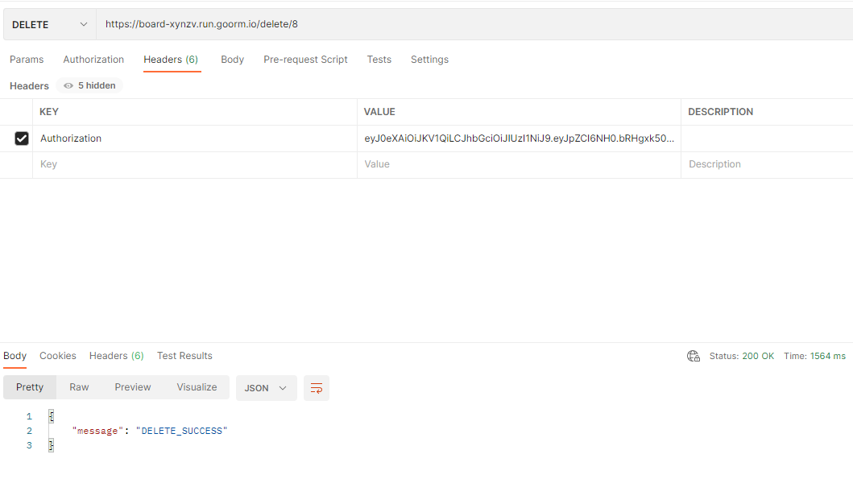Open the Settings tab
This screenshot has height=504, width=853.
[x=430, y=60]
